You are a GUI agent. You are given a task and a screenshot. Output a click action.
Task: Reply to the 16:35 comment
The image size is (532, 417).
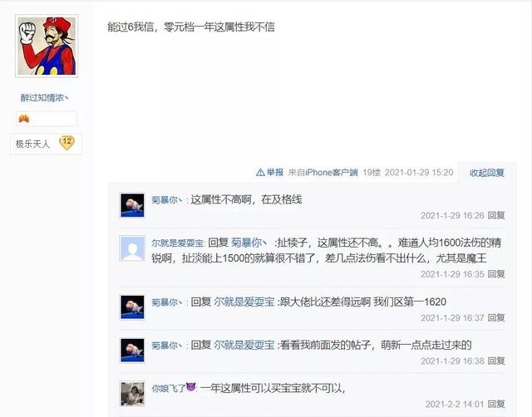point(496,274)
